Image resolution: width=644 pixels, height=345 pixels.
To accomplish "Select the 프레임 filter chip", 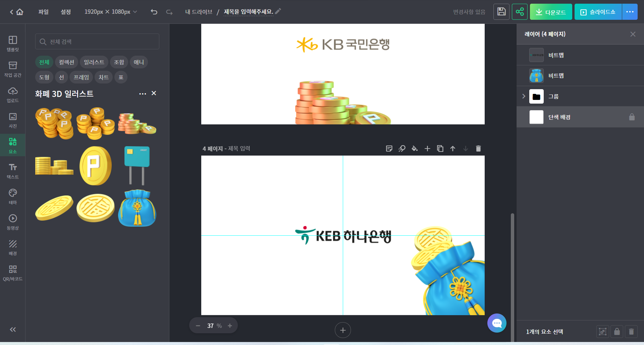I will tap(81, 77).
